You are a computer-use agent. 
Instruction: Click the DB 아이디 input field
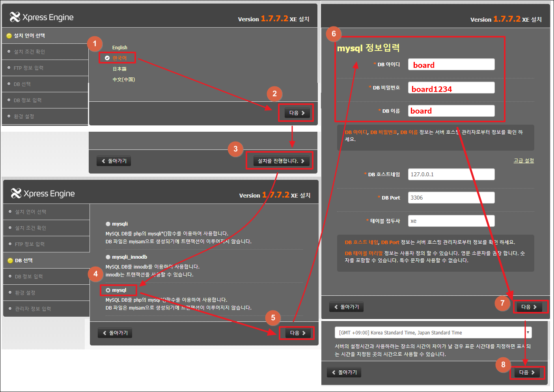pos(451,64)
